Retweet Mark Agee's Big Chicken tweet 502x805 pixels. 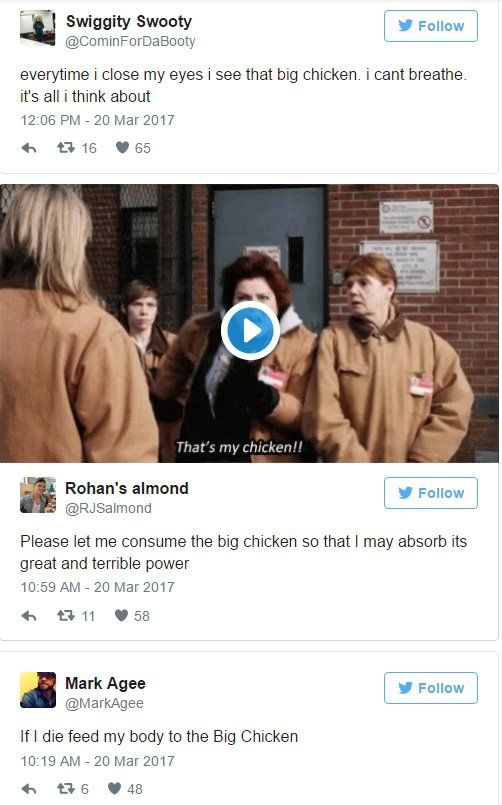pyautogui.click(x=66, y=788)
